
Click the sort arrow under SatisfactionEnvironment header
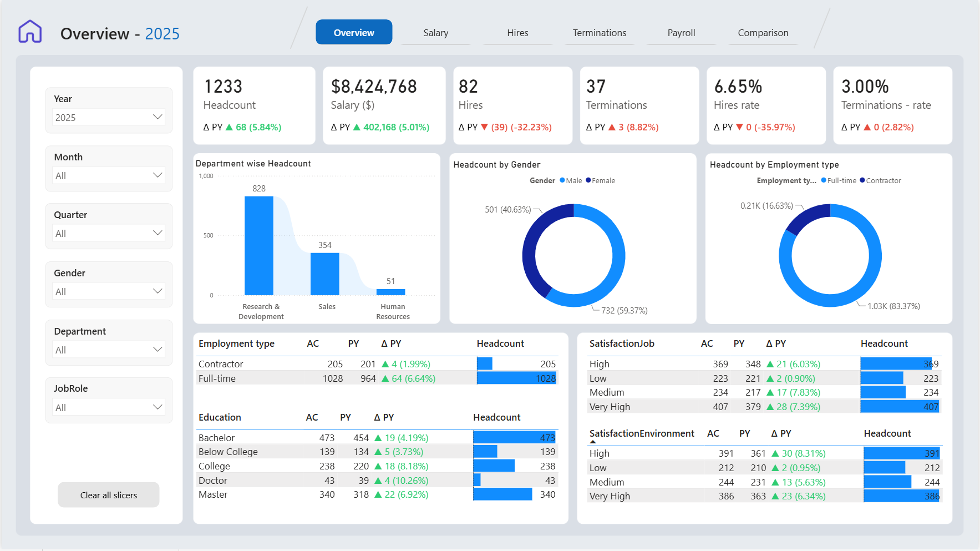(593, 442)
